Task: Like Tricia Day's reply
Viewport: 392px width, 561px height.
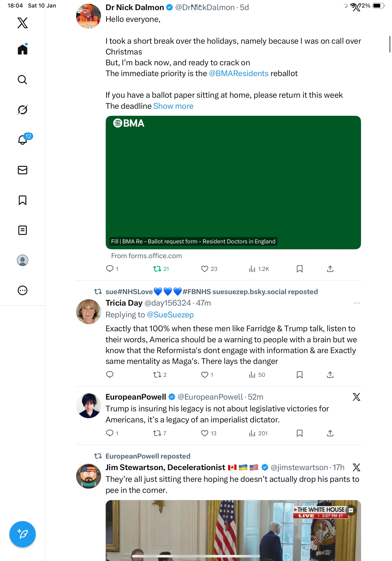Action: click(204, 375)
